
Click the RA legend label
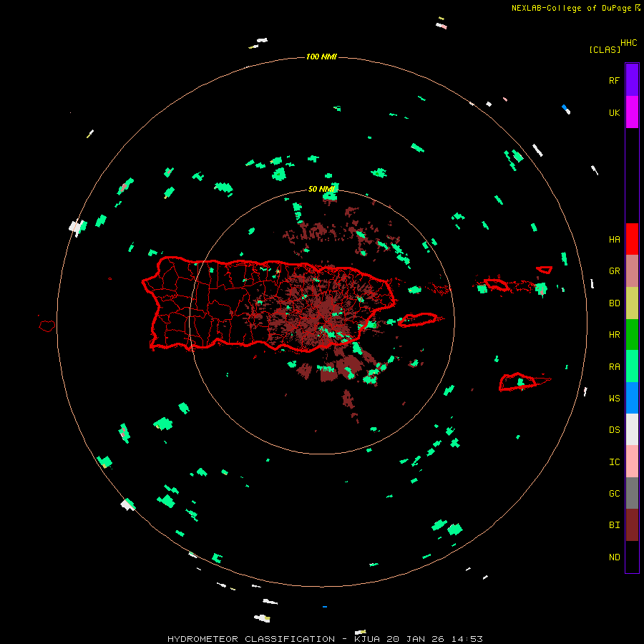[614, 367]
